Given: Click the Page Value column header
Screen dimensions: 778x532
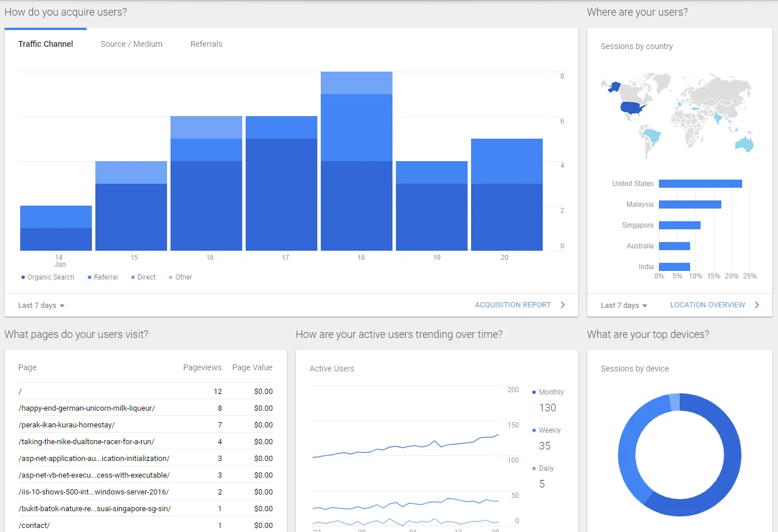Looking at the screenshot, I should coord(252,367).
